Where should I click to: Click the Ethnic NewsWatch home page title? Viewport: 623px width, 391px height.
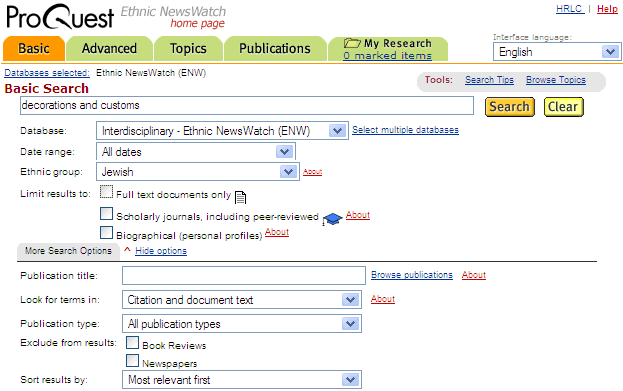tap(173, 17)
